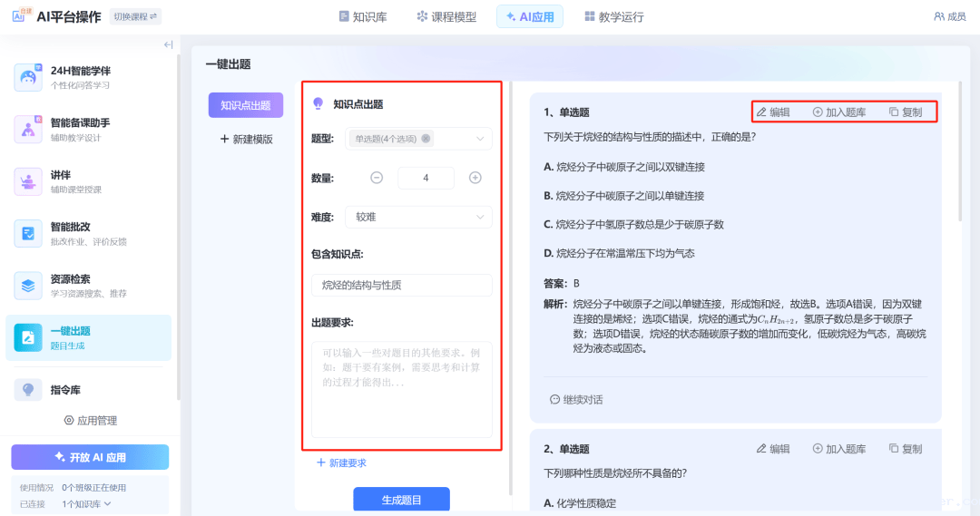The height and width of the screenshot is (516, 980).
Task: Remove the 单选题(4个选项) type tag
Action: click(x=426, y=139)
